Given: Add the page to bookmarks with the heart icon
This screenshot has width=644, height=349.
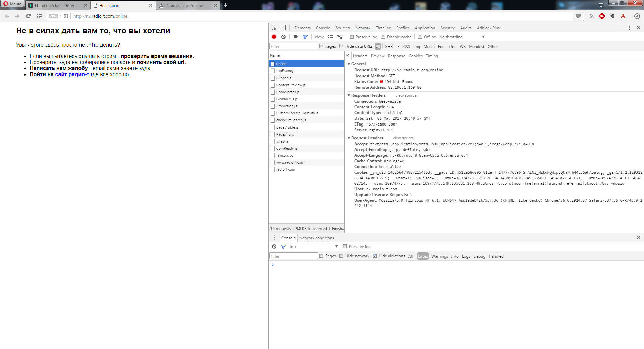Looking at the screenshot, I should 578,16.
